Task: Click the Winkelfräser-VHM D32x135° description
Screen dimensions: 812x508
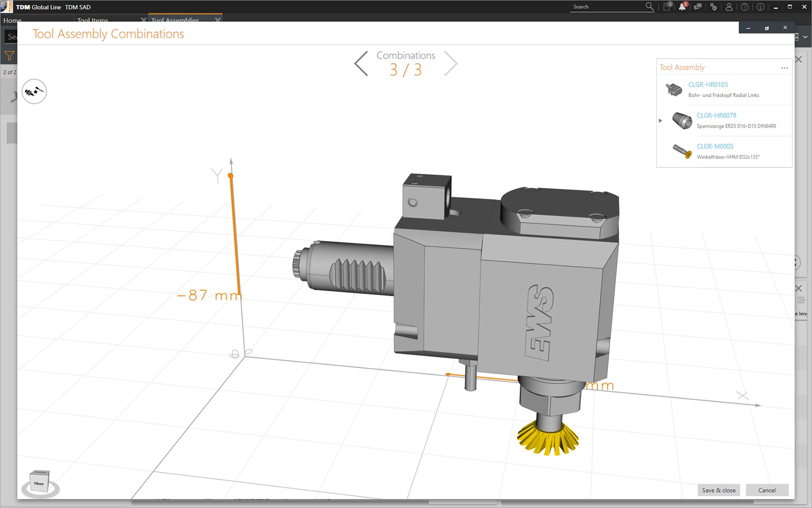Action: 728,157
